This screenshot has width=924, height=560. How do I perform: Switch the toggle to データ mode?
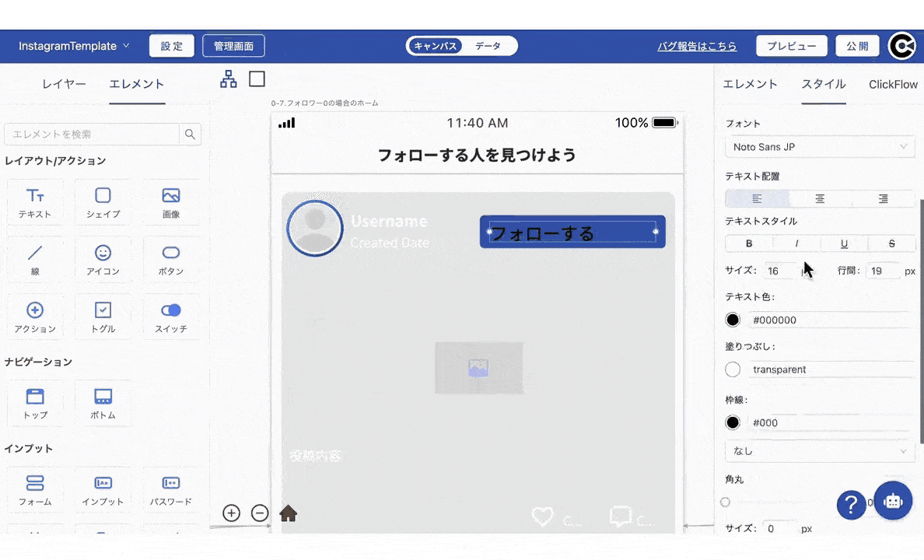[x=488, y=46]
